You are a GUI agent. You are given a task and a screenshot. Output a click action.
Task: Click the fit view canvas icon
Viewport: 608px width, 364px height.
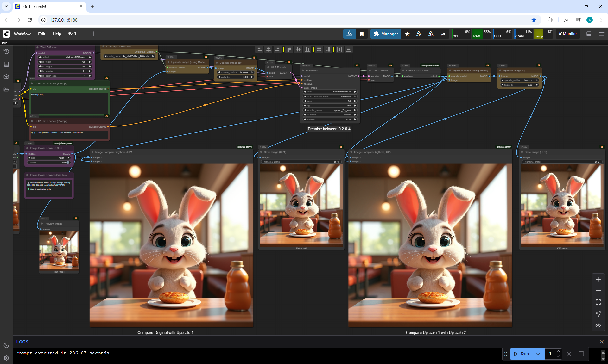pyautogui.click(x=598, y=302)
